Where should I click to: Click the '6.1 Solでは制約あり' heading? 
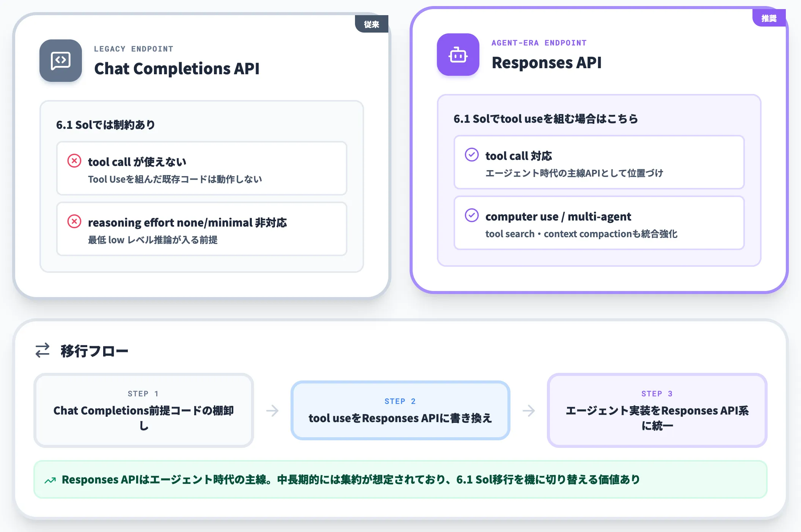[x=106, y=125]
